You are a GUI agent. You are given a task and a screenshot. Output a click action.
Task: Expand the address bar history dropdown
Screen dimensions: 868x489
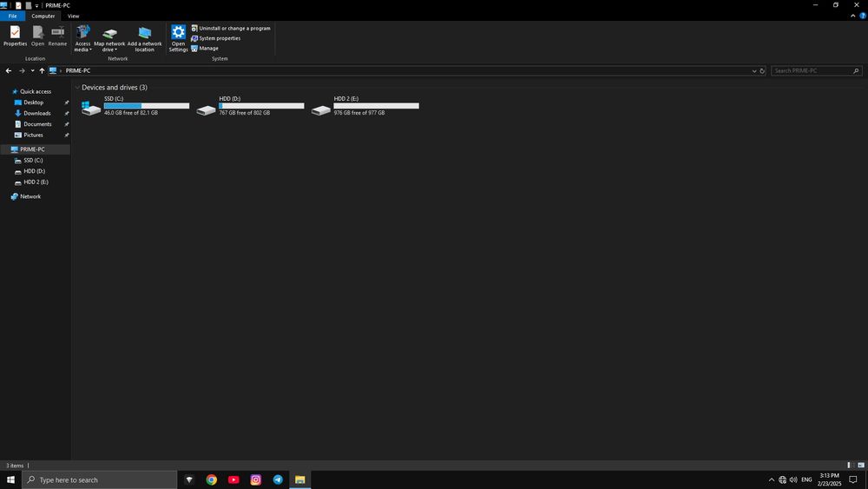[754, 71]
